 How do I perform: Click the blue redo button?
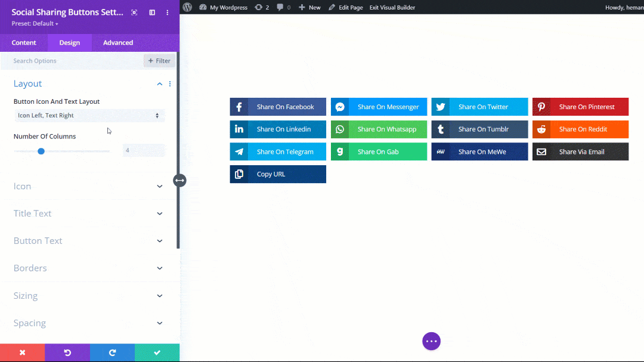[x=112, y=352]
